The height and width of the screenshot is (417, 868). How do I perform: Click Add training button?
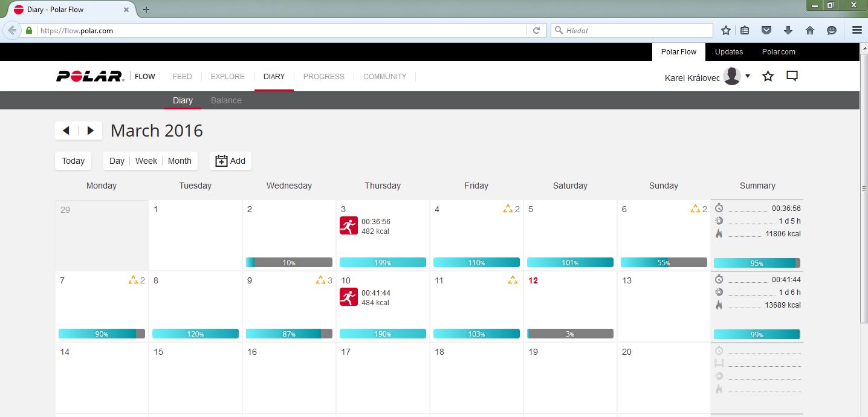[230, 161]
